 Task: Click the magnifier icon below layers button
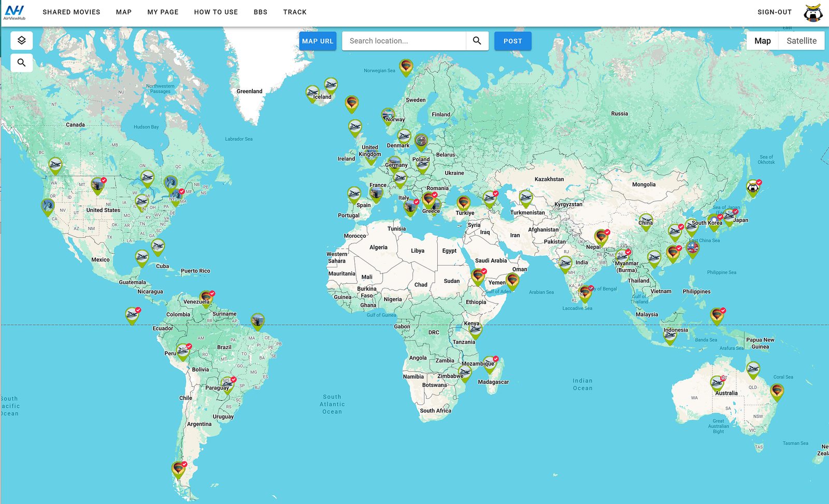[x=22, y=63]
